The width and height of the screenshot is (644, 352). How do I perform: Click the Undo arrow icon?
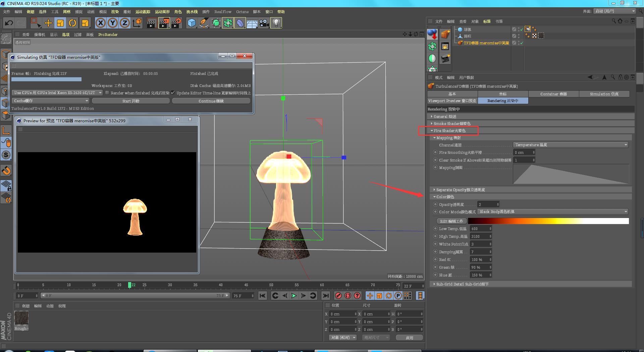click(9, 23)
